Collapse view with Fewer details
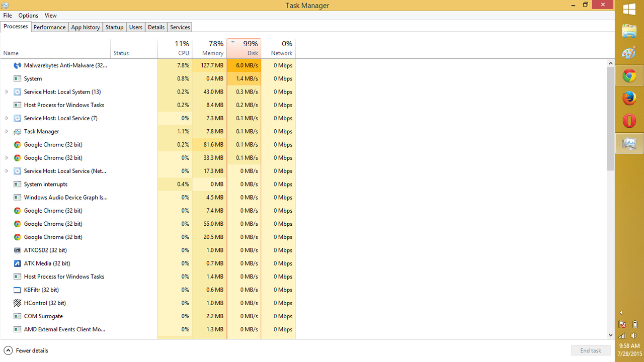 coord(26,350)
